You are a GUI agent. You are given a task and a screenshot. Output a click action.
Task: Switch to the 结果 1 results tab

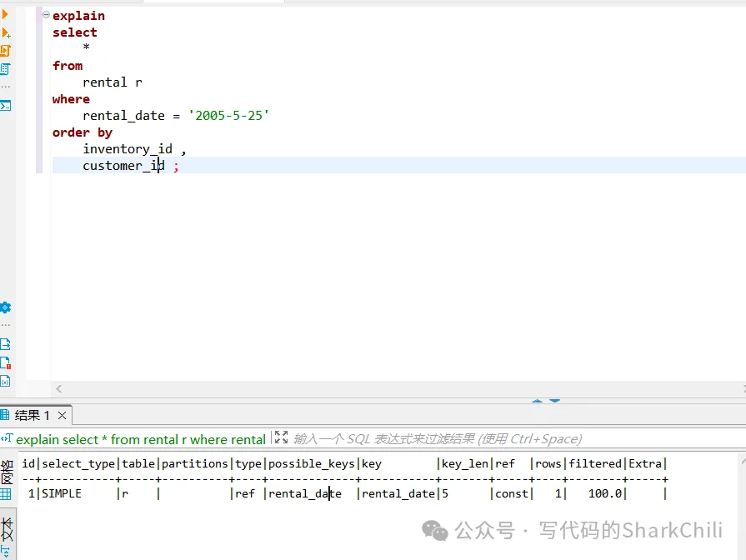coord(32,415)
